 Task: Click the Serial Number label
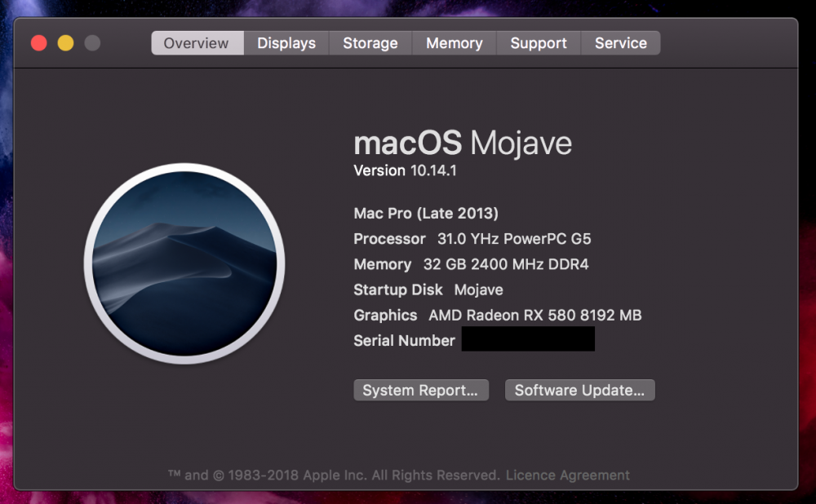405,341
